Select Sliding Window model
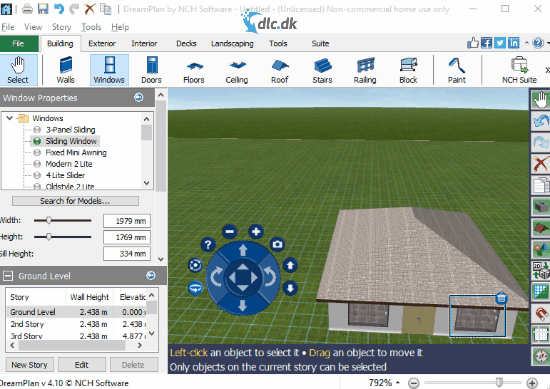This screenshot has height=389, width=550. tap(71, 141)
